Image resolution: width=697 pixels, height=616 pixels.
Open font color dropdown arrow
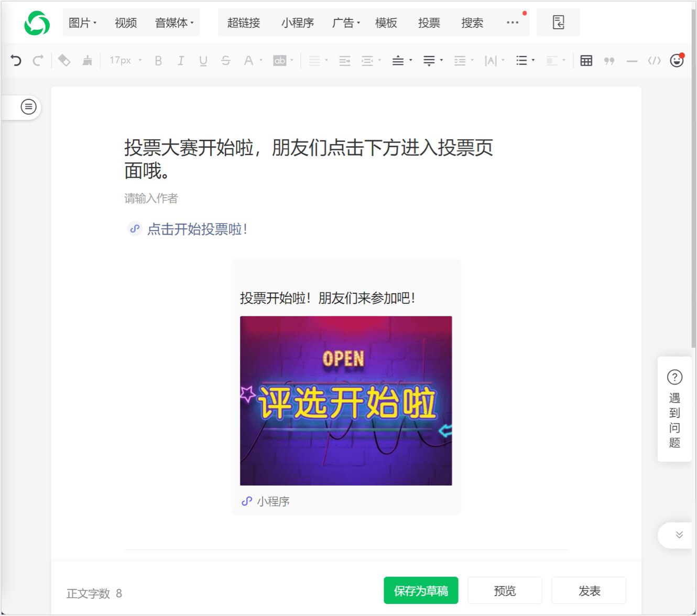(261, 61)
